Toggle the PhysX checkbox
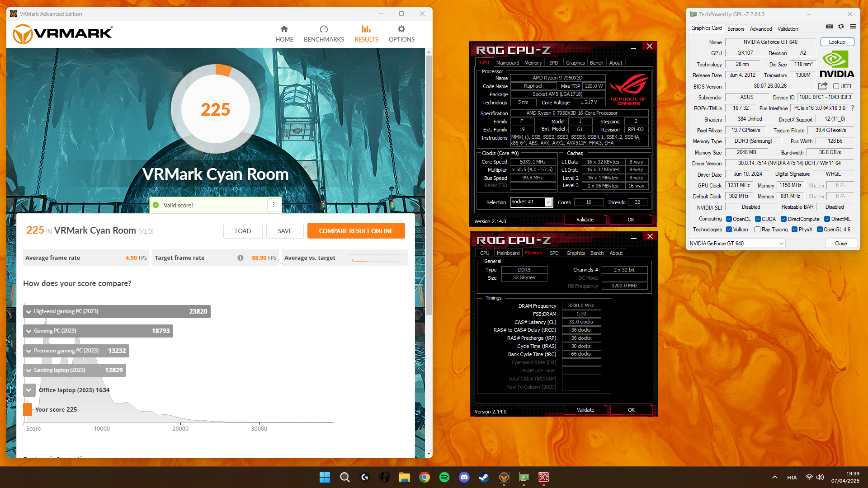 [x=794, y=230]
